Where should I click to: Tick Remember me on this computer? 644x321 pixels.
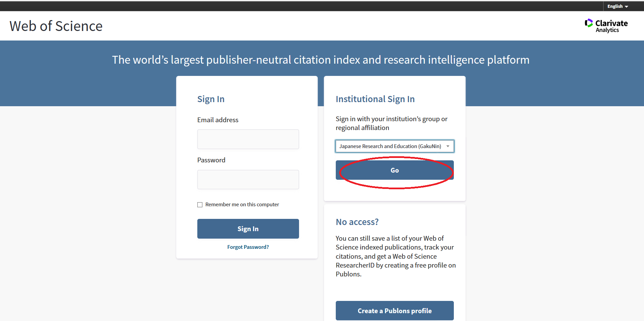click(x=200, y=205)
